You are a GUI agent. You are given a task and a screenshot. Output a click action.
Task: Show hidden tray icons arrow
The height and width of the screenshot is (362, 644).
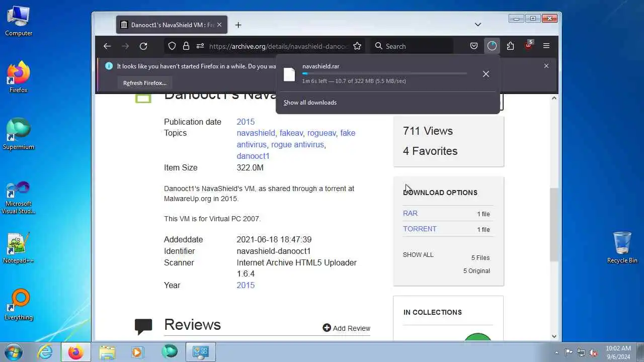click(x=556, y=352)
